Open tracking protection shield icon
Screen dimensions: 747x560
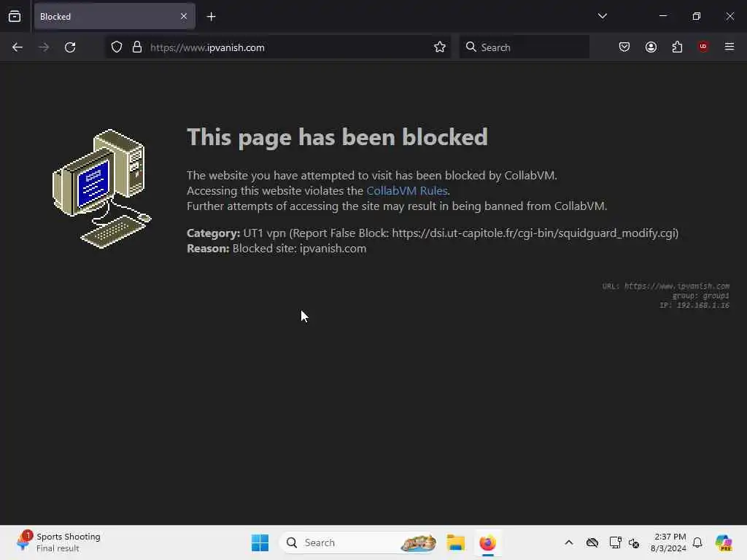point(117,47)
